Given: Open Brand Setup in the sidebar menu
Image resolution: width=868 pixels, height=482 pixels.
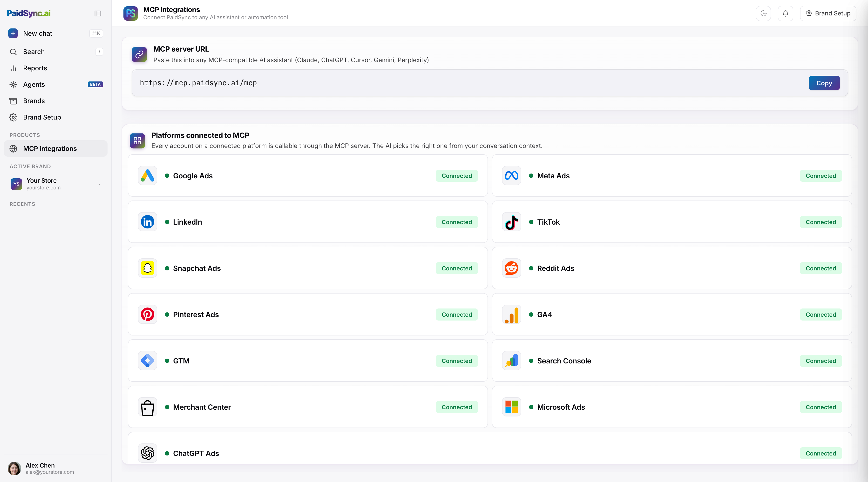Looking at the screenshot, I should click(56, 117).
